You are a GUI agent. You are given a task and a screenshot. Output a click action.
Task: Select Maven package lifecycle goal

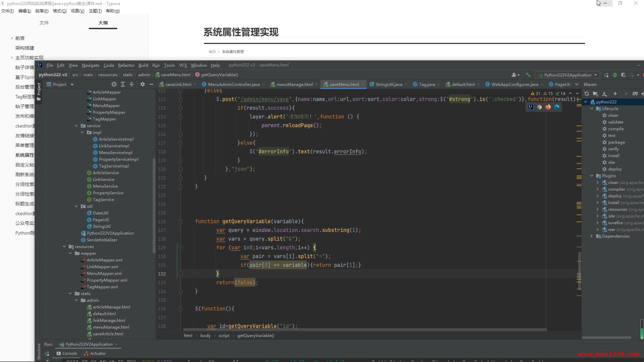[616, 142]
